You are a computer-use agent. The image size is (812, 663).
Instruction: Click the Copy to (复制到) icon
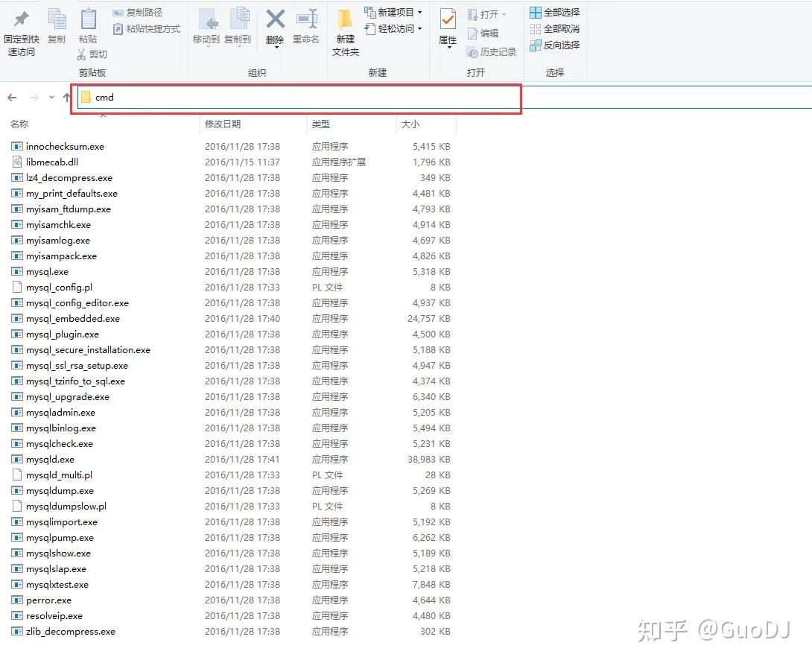pyautogui.click(x=238, y=19)
